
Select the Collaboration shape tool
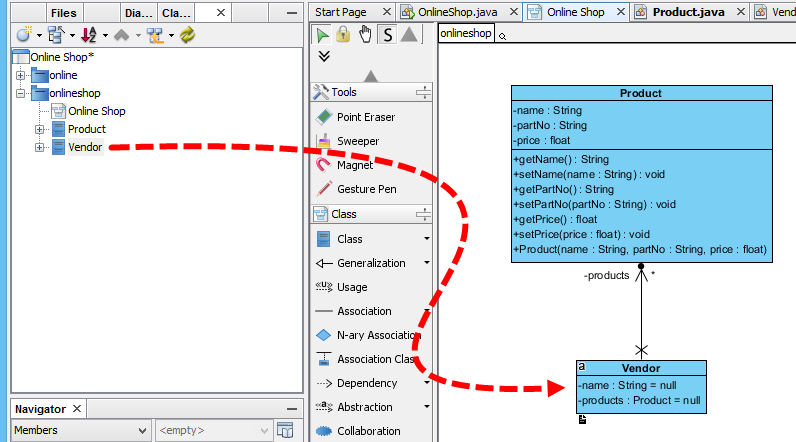(371, 431)
